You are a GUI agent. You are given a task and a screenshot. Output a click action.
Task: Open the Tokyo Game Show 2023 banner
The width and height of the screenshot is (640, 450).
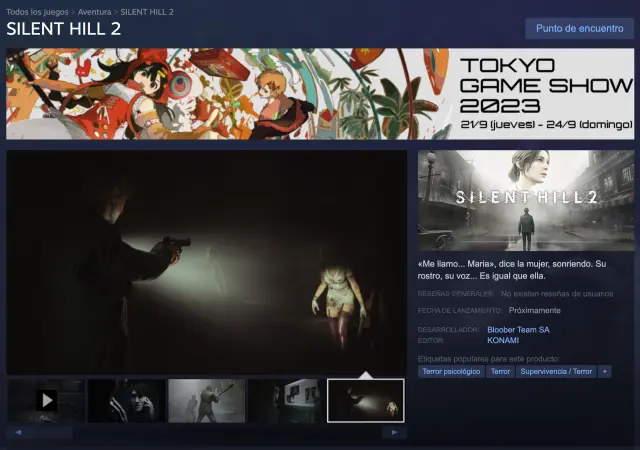pos(320,94)
